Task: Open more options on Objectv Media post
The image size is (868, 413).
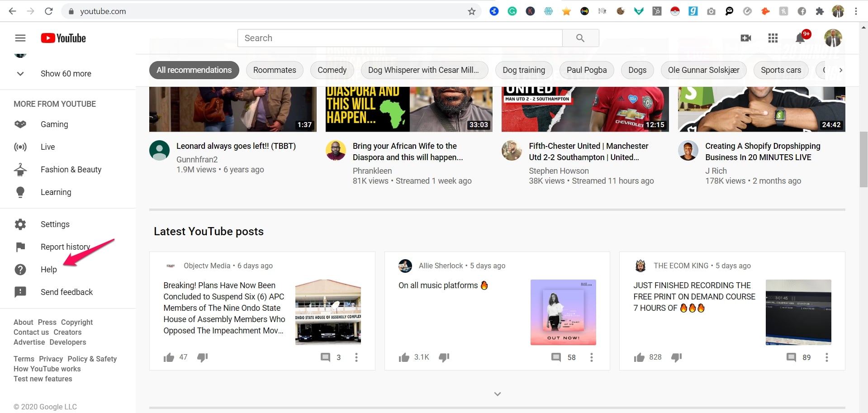Action: pyautogui.click(x=356, y=357)
